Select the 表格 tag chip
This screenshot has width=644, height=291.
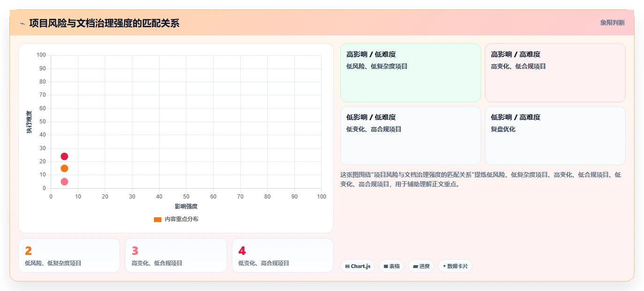[x=391, y=266]
